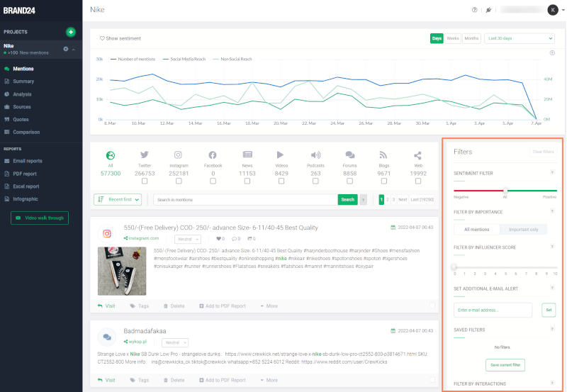This screenshot has height=392, width=567.
Task: Adjust the sentiment filter slider handle
Action: (x=505, y=191)
